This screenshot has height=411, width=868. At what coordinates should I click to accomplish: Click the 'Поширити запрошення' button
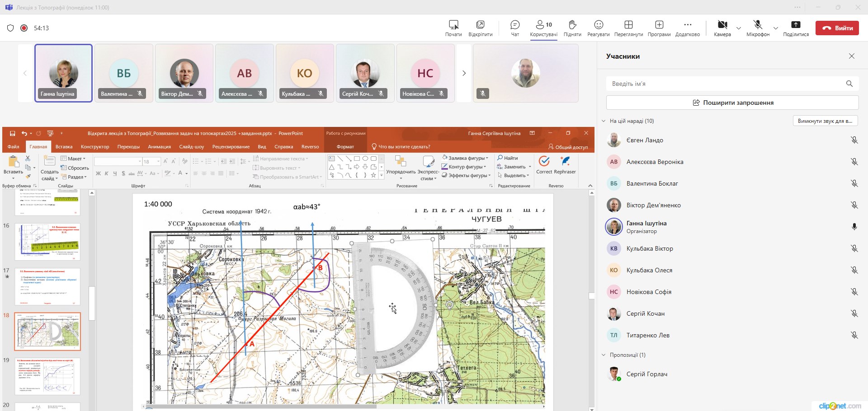tap(732, 103)
